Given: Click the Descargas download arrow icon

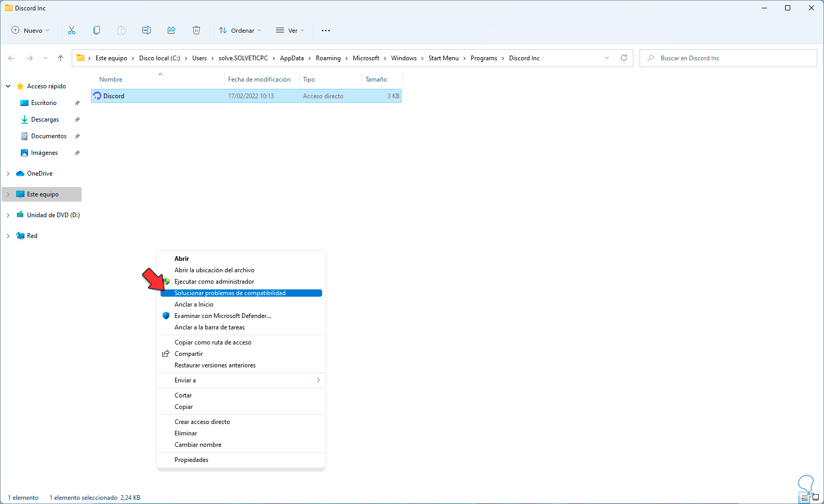Looking at the screenshot, I should pos(24,120).
